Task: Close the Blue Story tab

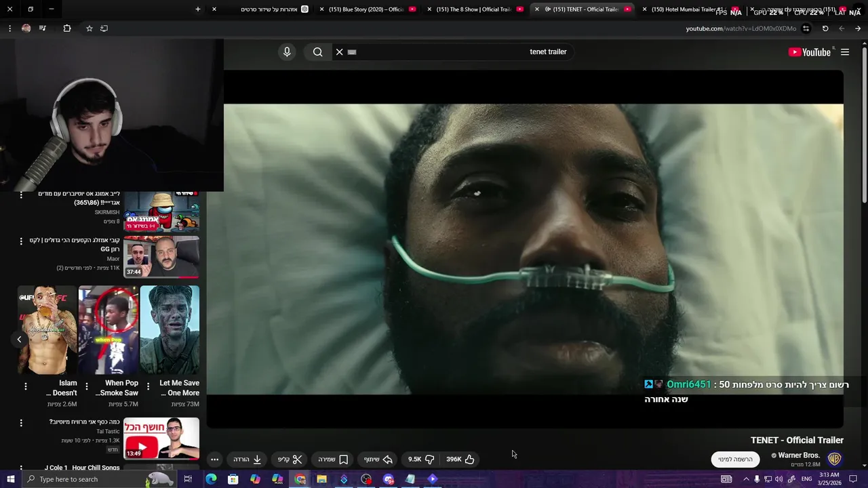Action: point(321,9)
